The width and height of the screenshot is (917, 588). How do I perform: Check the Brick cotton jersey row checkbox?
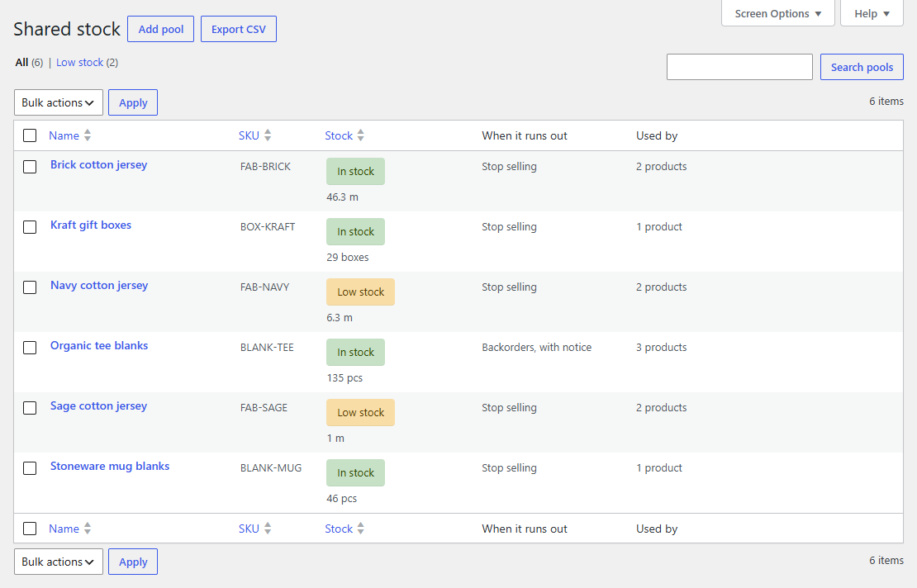(x=30, y=167)
